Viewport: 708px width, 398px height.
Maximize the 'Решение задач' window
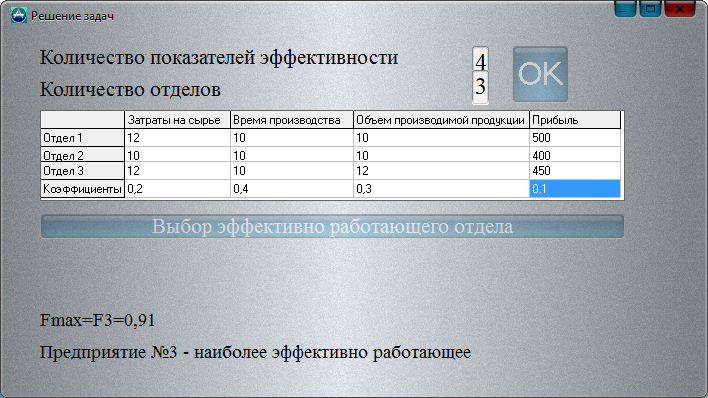point(650,9)
